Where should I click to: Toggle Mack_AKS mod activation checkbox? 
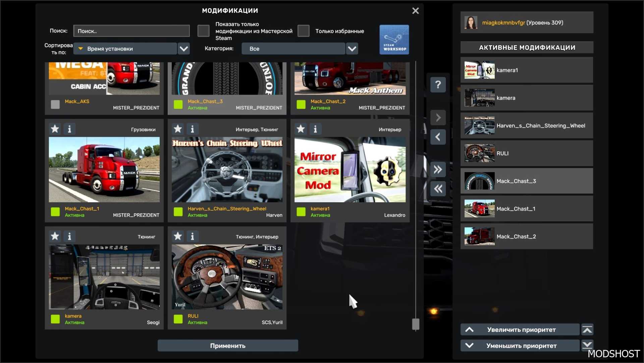[x=55, y=104]
